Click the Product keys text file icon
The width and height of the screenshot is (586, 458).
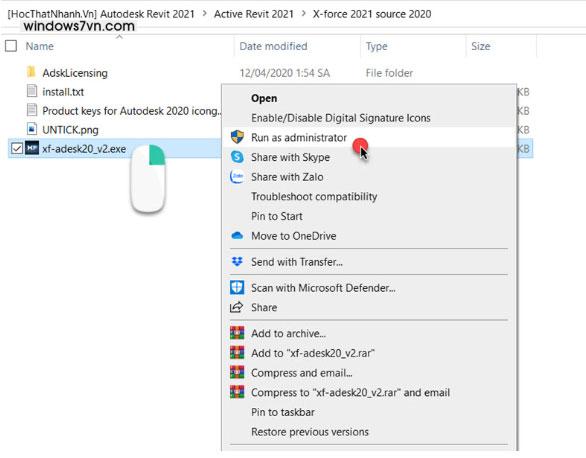[x=32, y=110]
